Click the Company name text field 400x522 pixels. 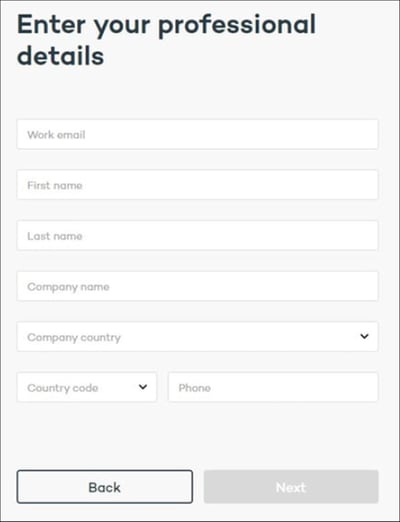point(198,286)
